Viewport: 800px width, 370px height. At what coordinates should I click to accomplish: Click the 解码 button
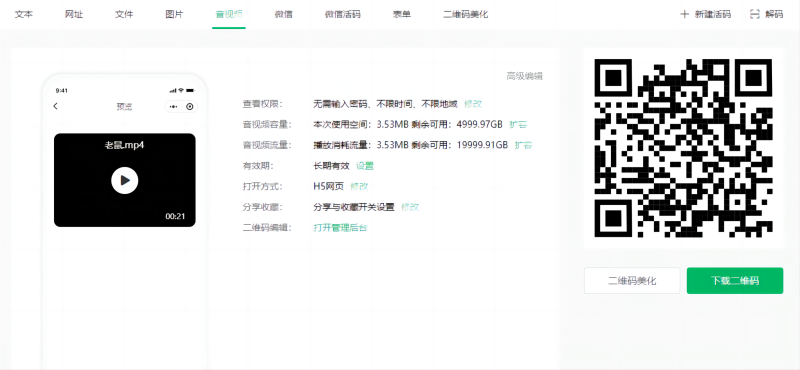pos(767,14)
